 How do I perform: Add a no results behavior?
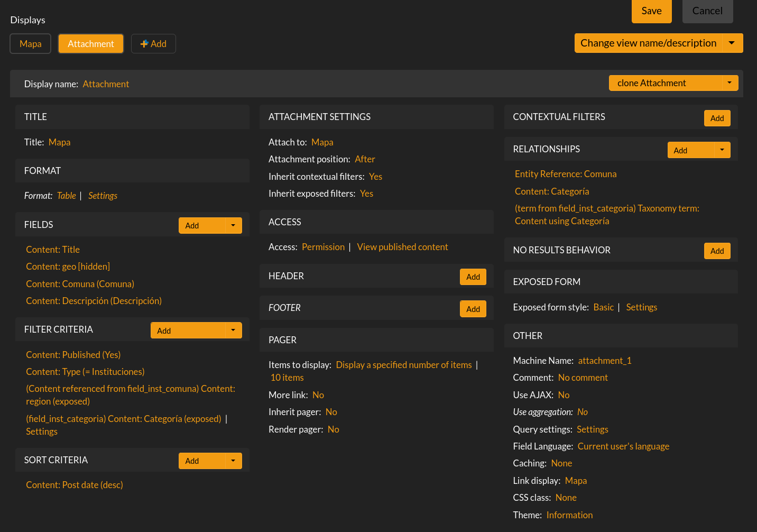pyautogui.click(x=717, y=251)
